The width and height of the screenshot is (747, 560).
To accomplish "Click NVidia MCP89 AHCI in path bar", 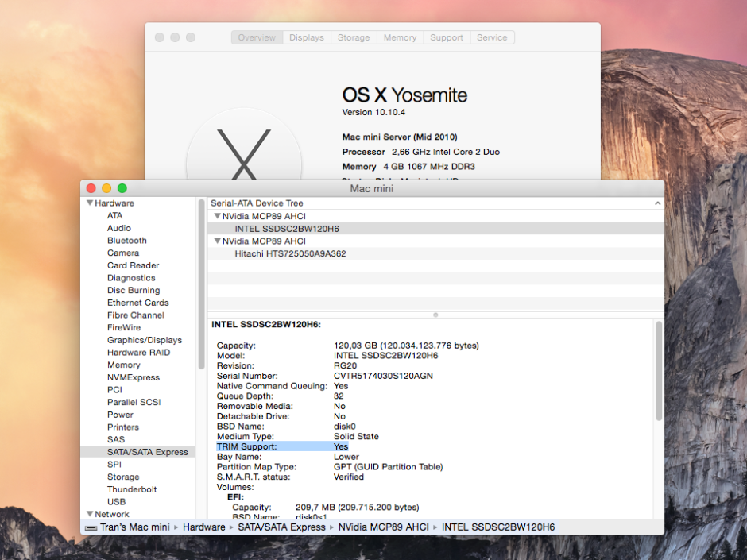I will pyautogui.click(x=384, y=527).
